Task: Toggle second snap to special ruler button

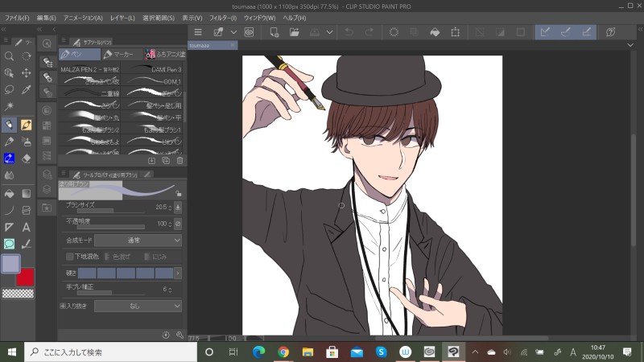Action: click(566, 32)
